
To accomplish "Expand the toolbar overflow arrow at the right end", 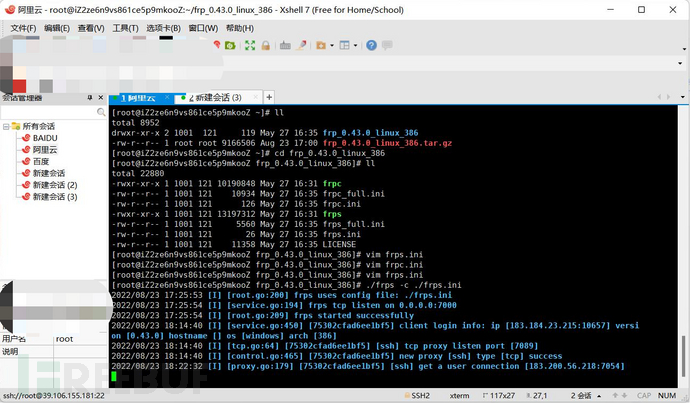I will 684,48.
